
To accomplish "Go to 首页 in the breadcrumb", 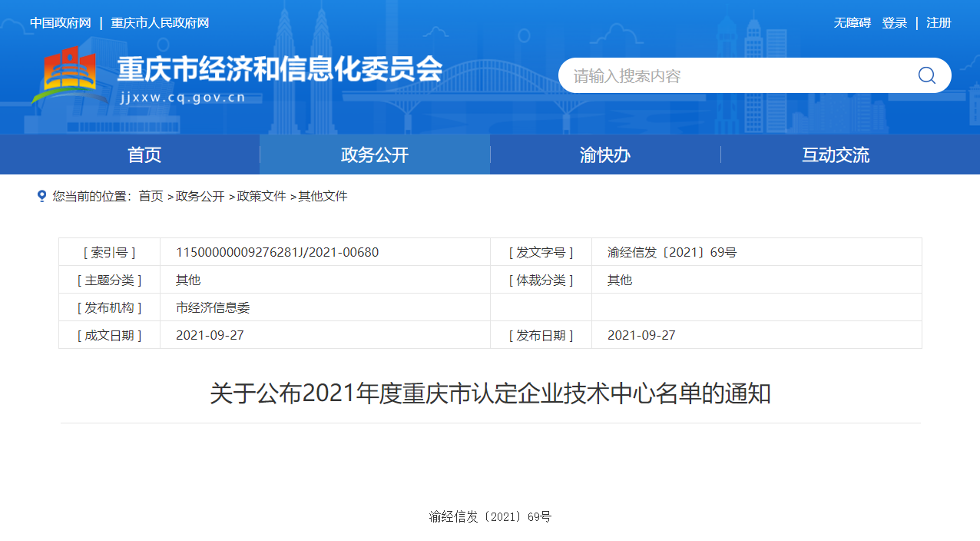I will [x=151, y=196].
